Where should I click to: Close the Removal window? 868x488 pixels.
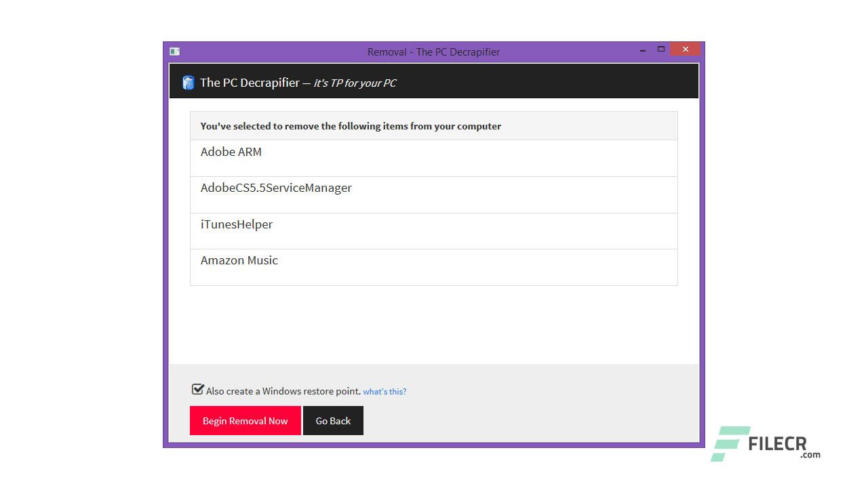[x=685, y=49]
